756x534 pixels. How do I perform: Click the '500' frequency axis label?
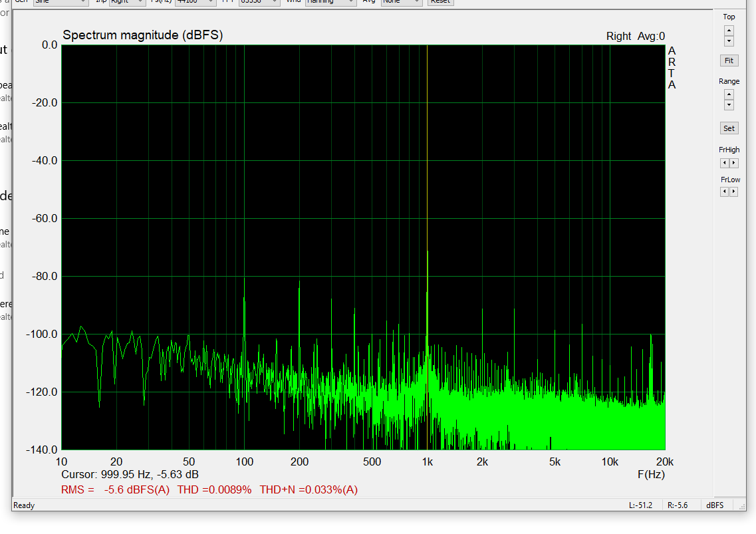pos(372,462)
